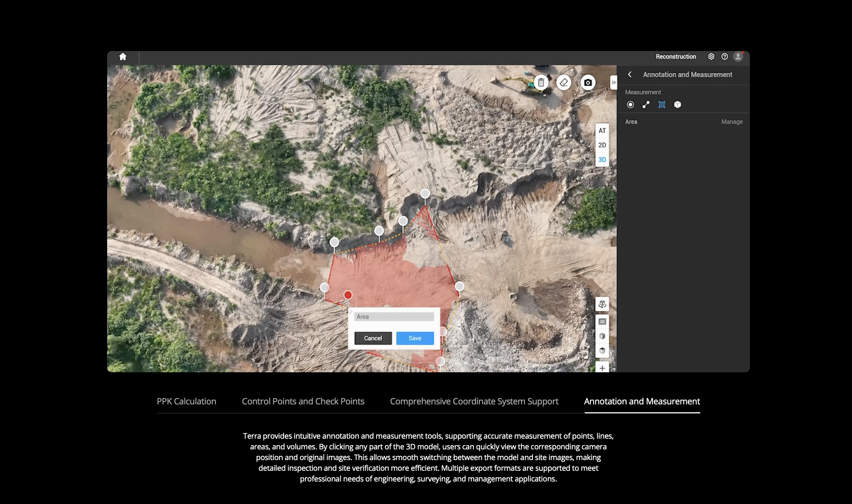Open the help question mark icon
Image resolution: width=852 pixels, height=504 pixels.
725,57
